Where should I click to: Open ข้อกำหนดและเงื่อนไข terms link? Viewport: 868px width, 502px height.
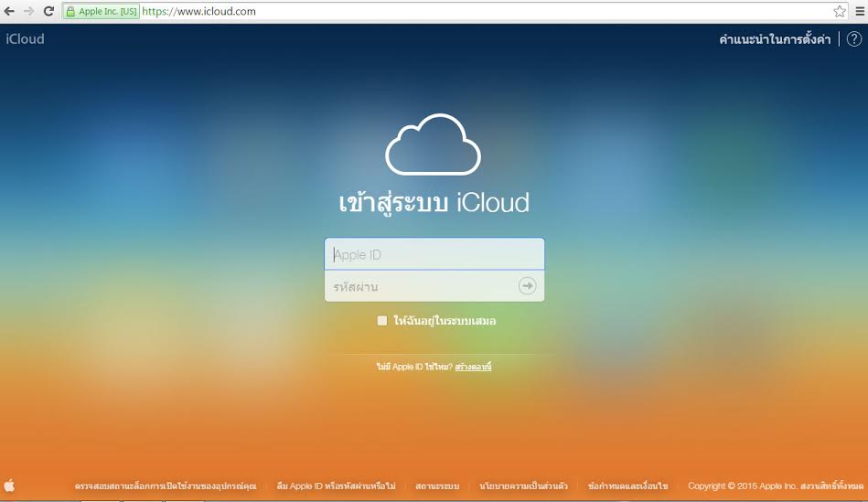point(627,486)
